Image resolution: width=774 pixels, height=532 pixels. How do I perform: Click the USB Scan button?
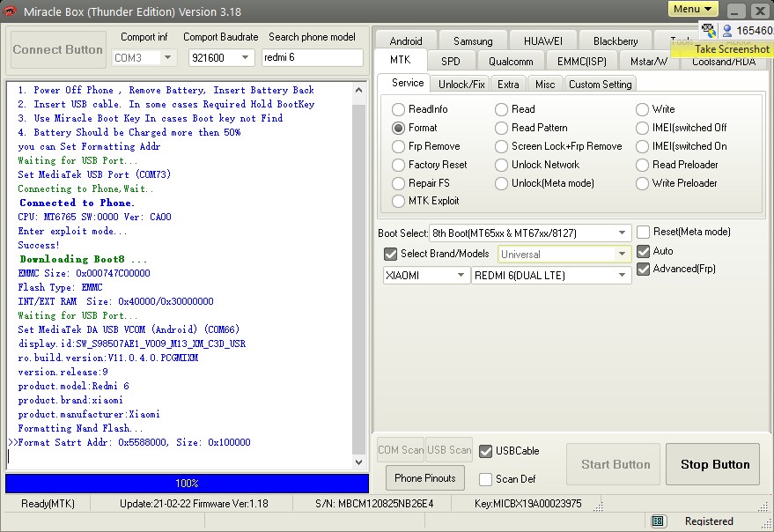(x=449, y=449)
